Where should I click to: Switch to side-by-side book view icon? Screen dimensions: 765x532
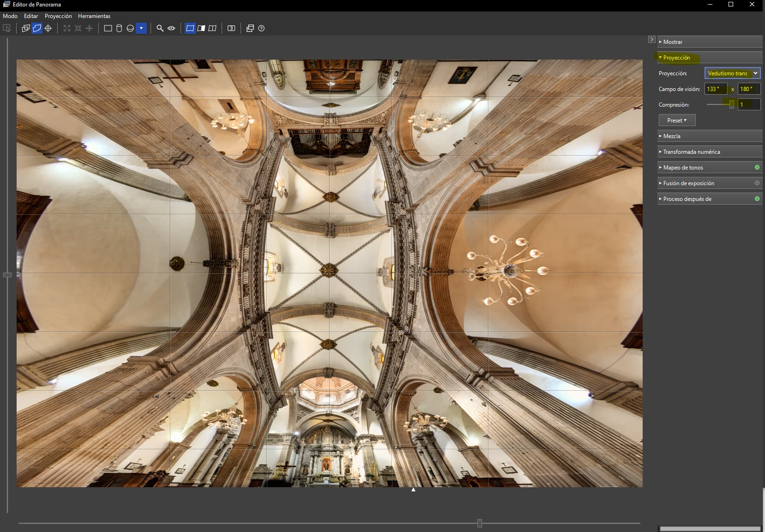pos(212,28)
